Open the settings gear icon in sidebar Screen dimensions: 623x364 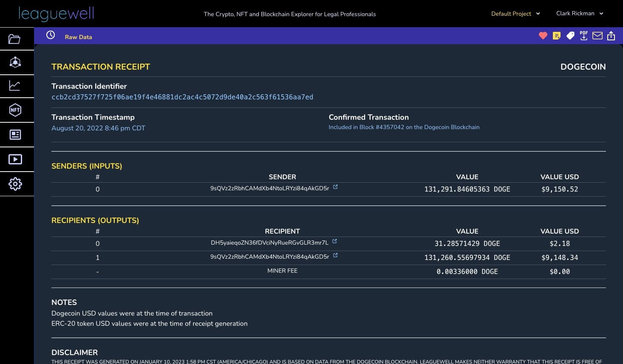tap(15, 184)
